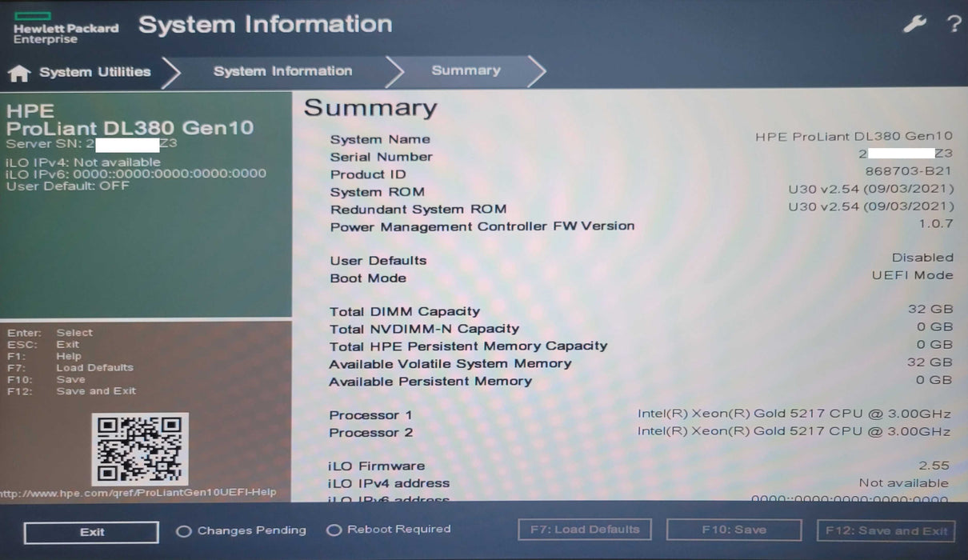968x560 pixels.
Task: Click Available Persistent Memory label
Action: (430, 382)
